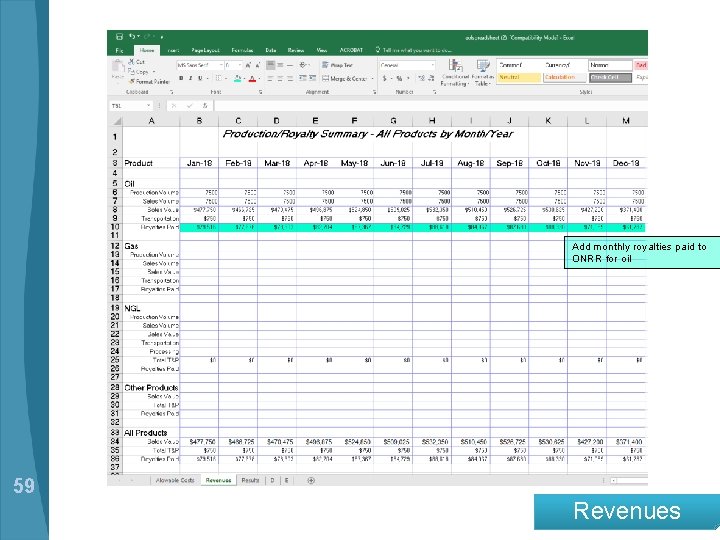Apply the Check Cell style
This screenshot has width=720, height=540.
coord(610,78)
